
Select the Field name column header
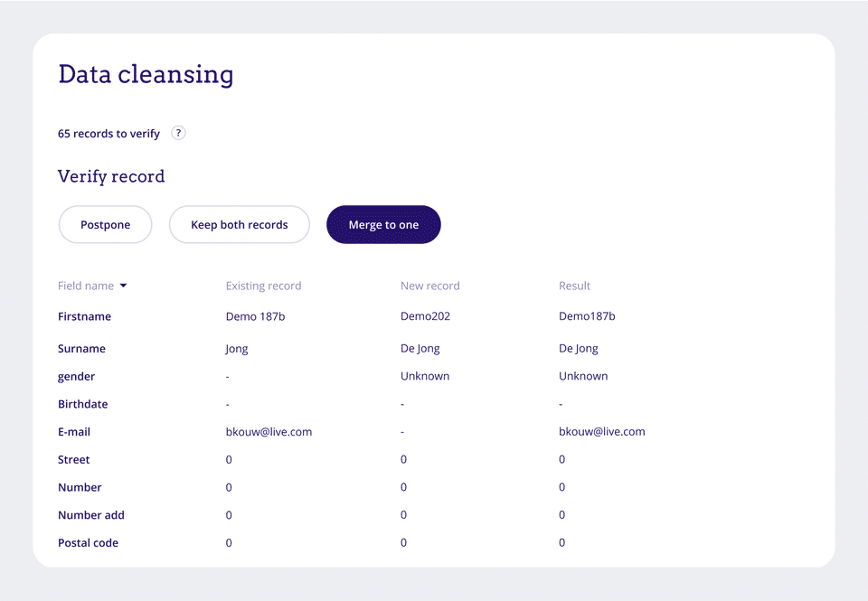point(86,286)
